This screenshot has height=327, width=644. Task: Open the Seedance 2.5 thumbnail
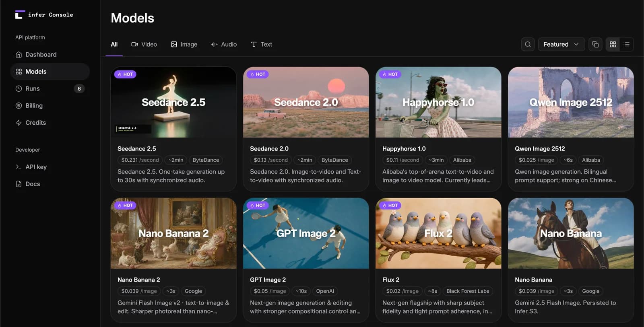pyautogui.click(x=173, y=102)
